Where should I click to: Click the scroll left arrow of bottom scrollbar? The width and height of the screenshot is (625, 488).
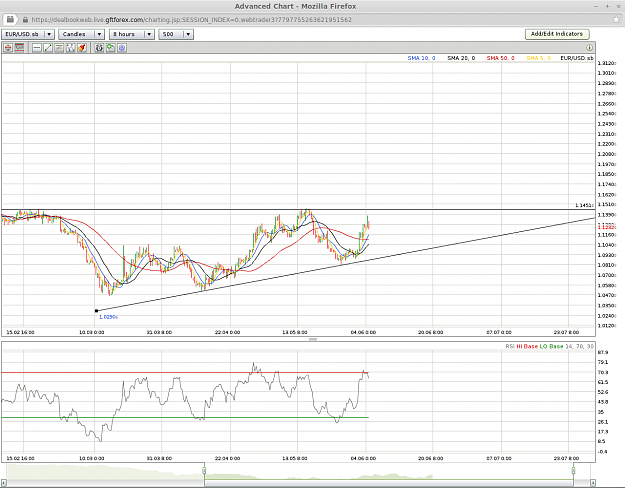click(x=4, y=483)
